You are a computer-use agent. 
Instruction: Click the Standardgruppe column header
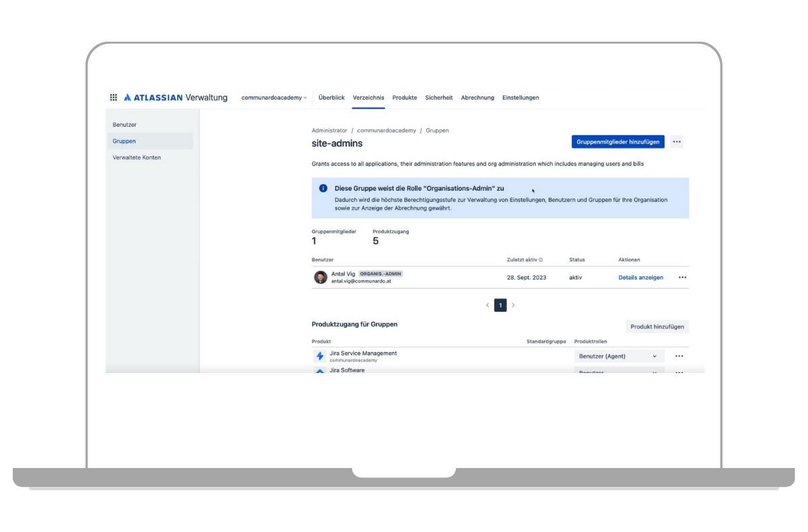tap(546, 341)
